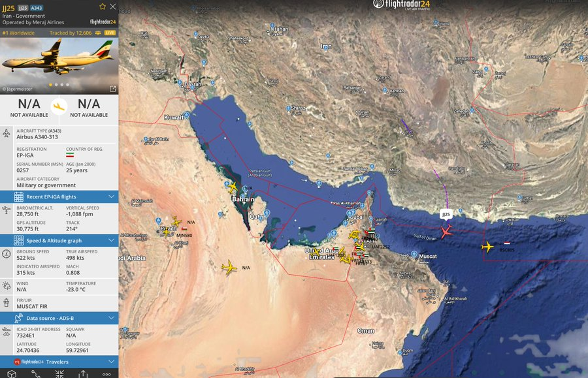Center map on aircraft with inward-arrows icon
Image resolution: width=588 pixels, height=378 pixels.
59,374
